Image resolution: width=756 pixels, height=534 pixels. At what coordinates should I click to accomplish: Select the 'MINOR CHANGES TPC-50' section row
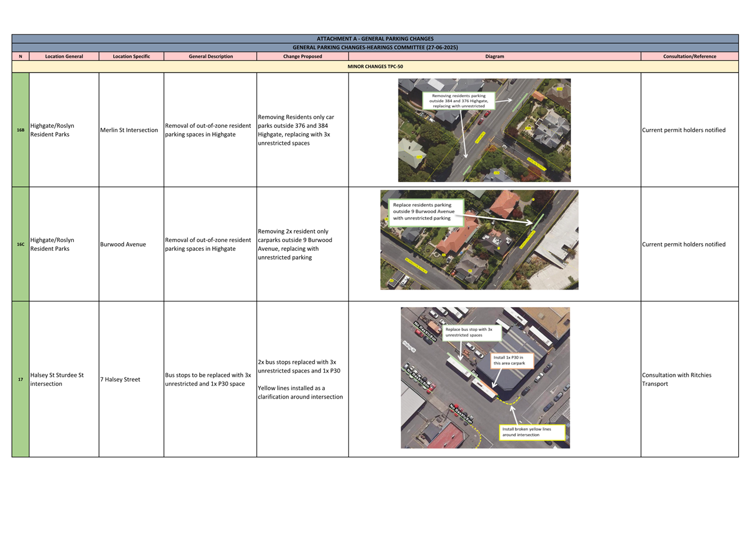point(375,67)
